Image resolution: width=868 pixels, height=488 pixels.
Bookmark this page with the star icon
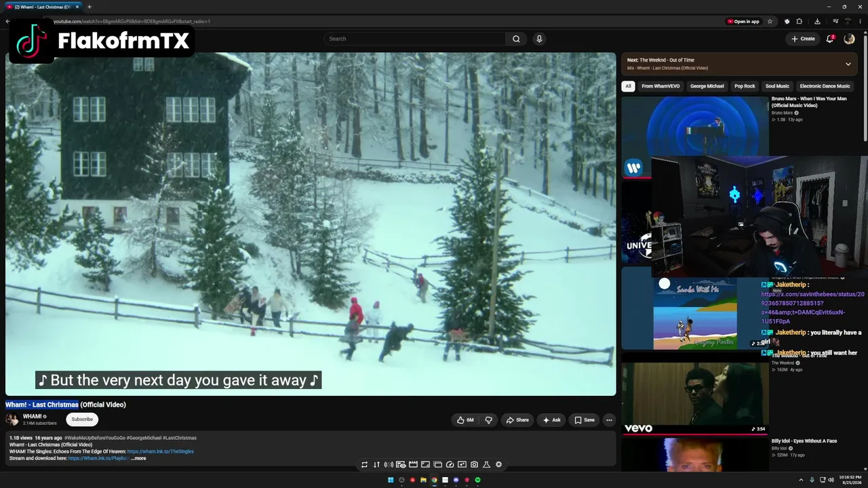770,21
